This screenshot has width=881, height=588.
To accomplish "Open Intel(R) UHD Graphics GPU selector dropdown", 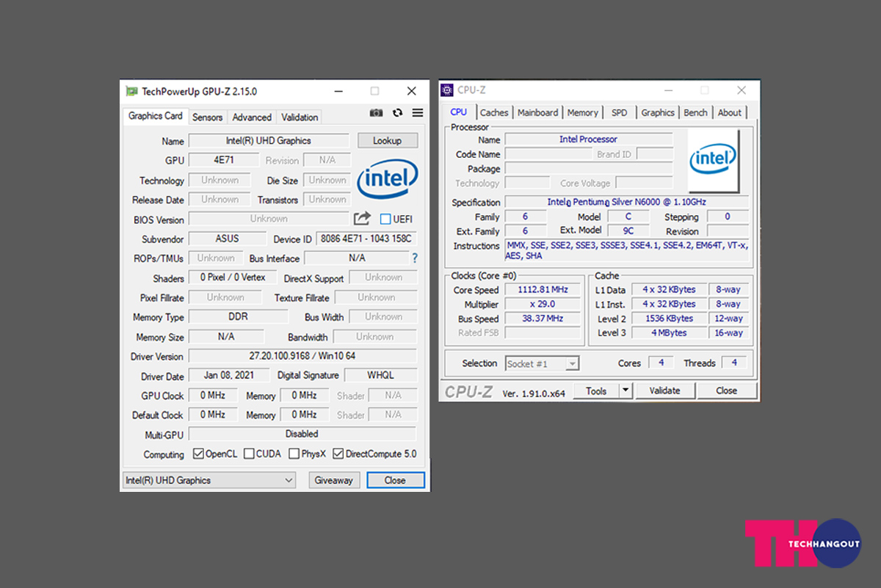I will point(209,480).
